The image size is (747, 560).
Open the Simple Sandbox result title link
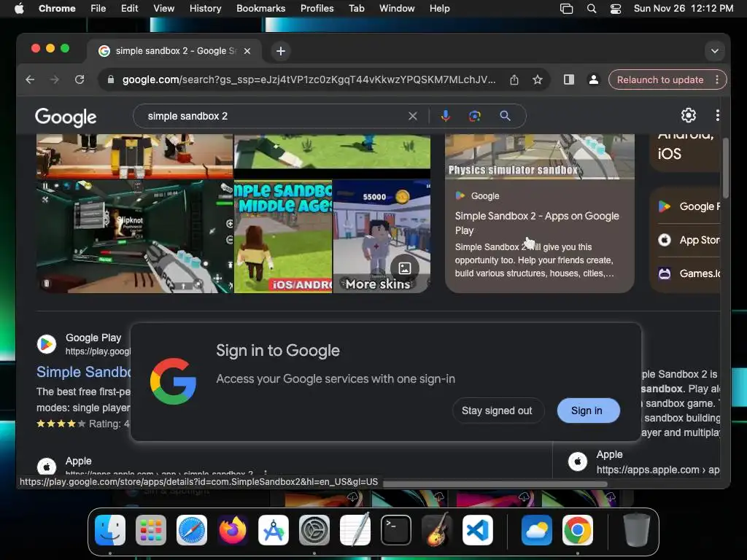83,372
